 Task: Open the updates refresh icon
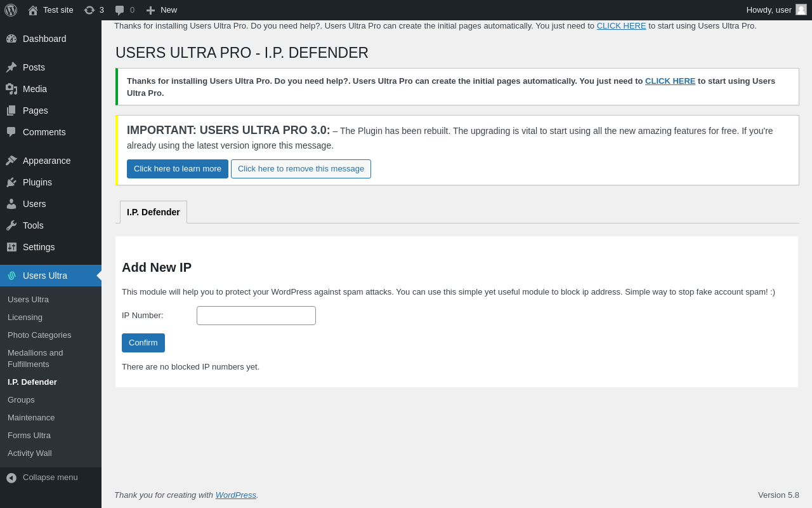tap(89, 10)
